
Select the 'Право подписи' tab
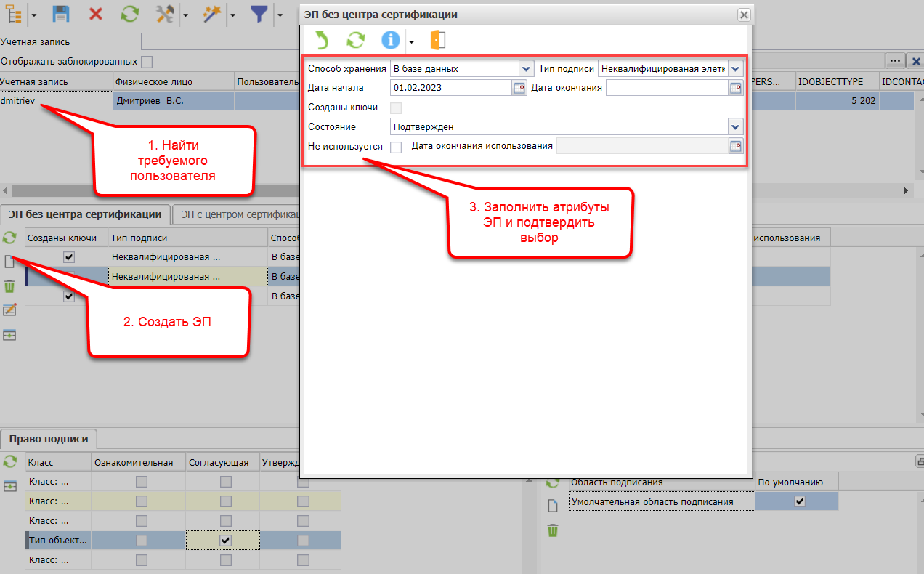(x=49, y=439)
